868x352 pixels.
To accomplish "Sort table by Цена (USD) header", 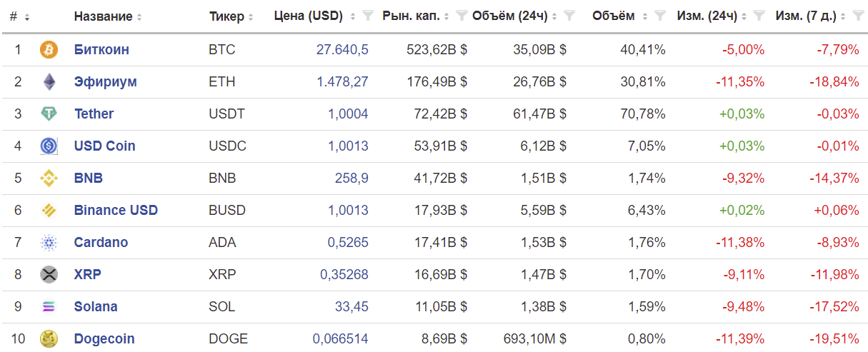I will 314,16.
